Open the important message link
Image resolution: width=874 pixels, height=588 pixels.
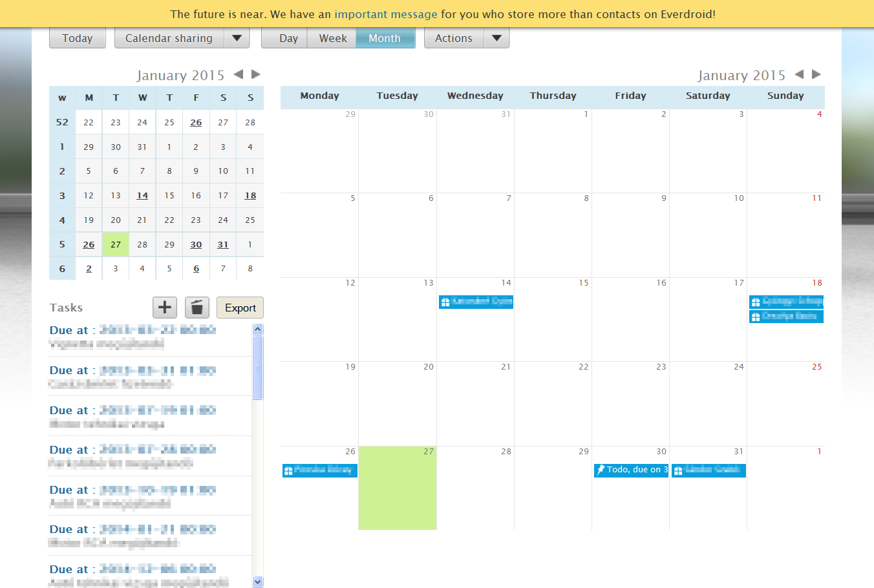point(386,14)
